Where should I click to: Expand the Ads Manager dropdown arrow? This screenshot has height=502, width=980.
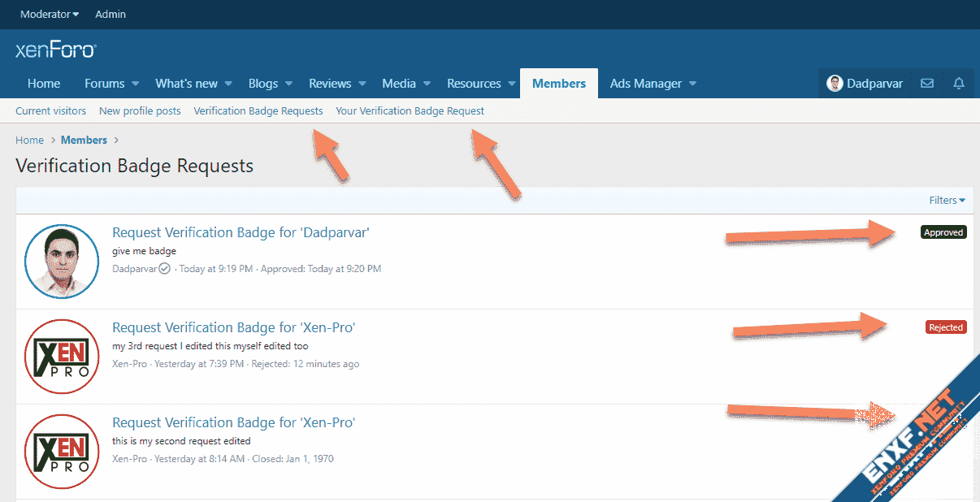coord(693,84)
